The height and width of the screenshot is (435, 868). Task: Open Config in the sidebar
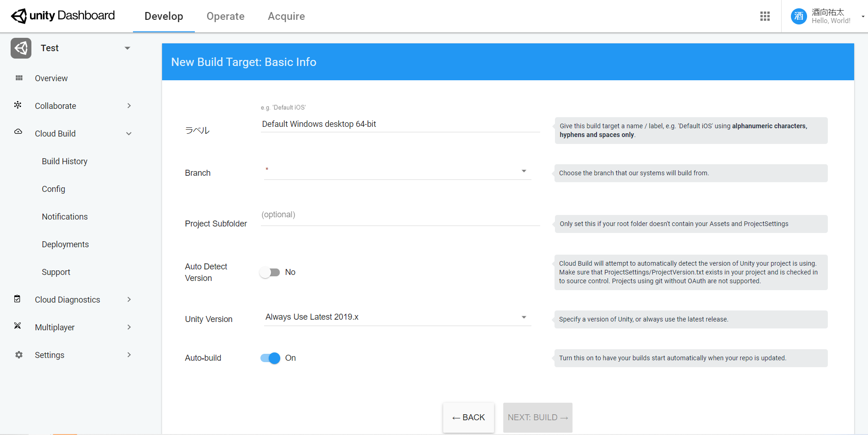pos(54,189)
